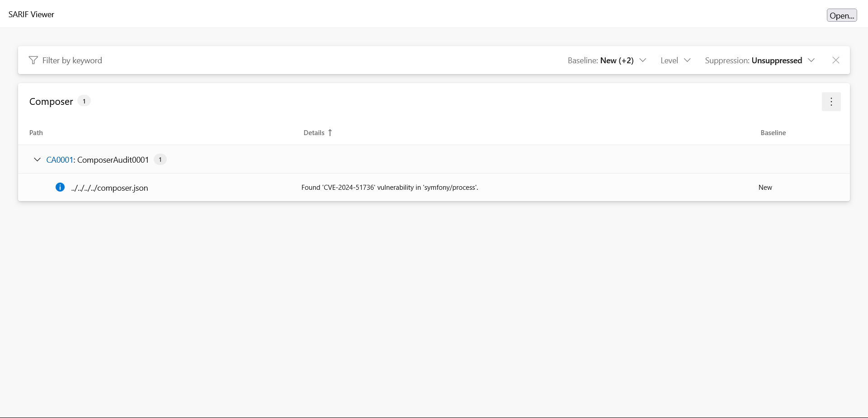Click the filter funnel icon
The height and width of the screenshot is (418, 868).
pyautogui.click(x=33, y=60)
